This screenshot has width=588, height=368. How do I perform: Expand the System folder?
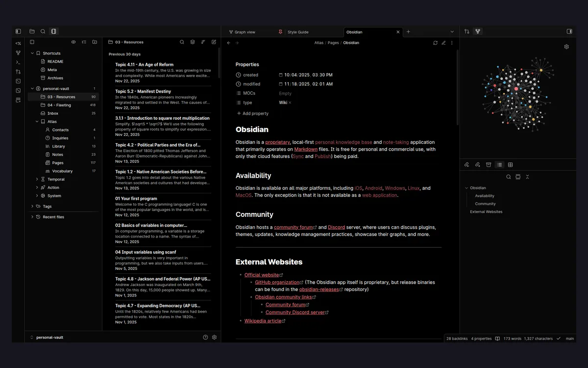37,196
